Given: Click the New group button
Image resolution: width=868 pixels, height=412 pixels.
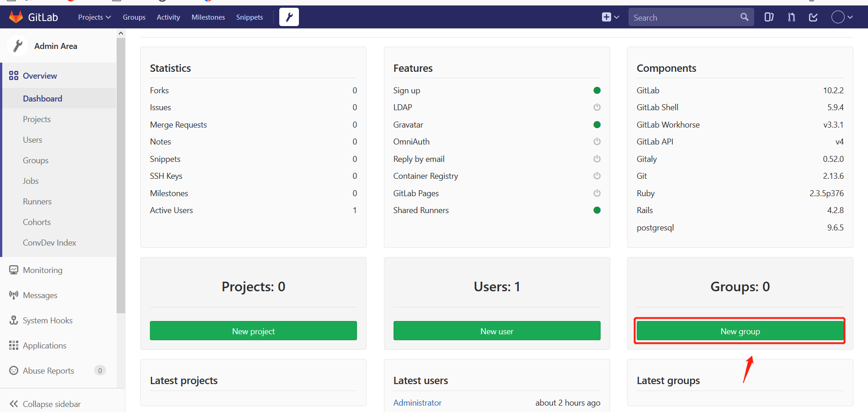Looking at the screenshot, I should (x=740, y=331).
